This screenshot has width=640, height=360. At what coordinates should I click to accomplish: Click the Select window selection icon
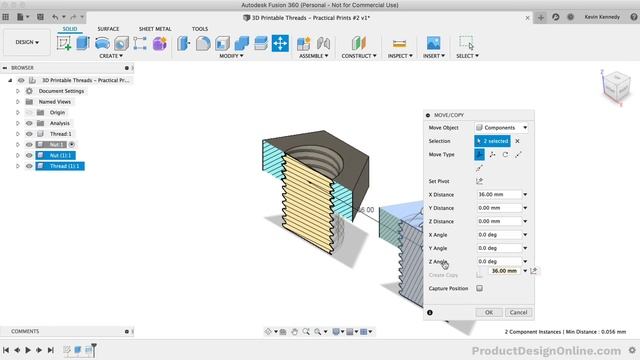[x=467, y=42]
